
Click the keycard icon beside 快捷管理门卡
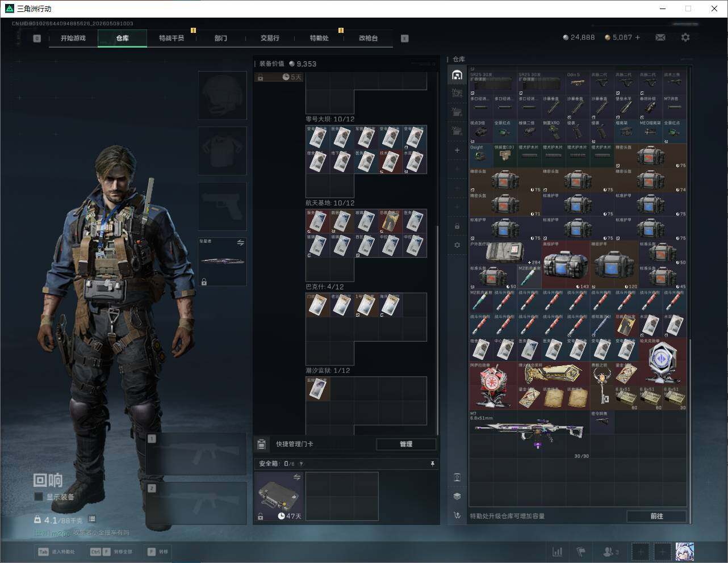tap(262, 444)
